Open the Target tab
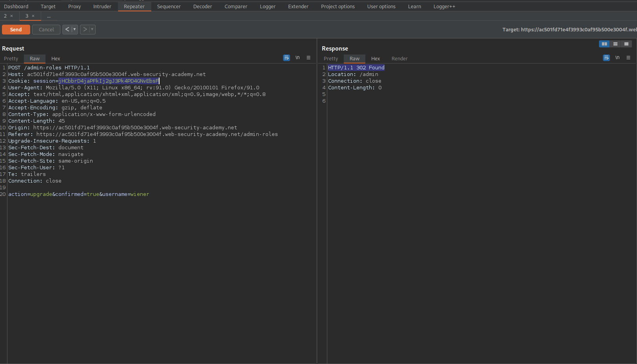This screenshot has height=364, width=637. 48,6
